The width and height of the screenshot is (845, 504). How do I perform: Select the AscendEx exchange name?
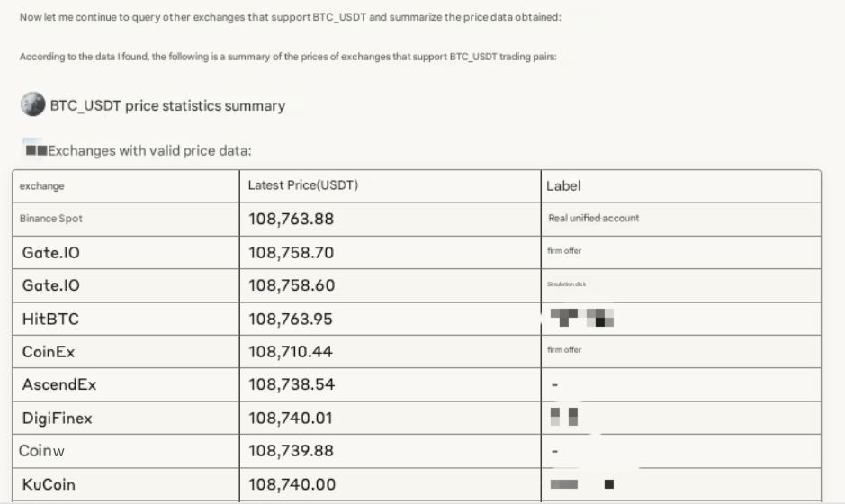point(59,384)
